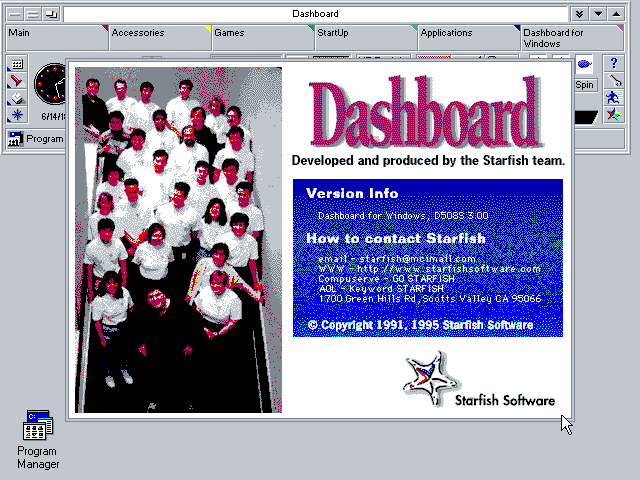Open the wrench customize icon

[613, 80]
